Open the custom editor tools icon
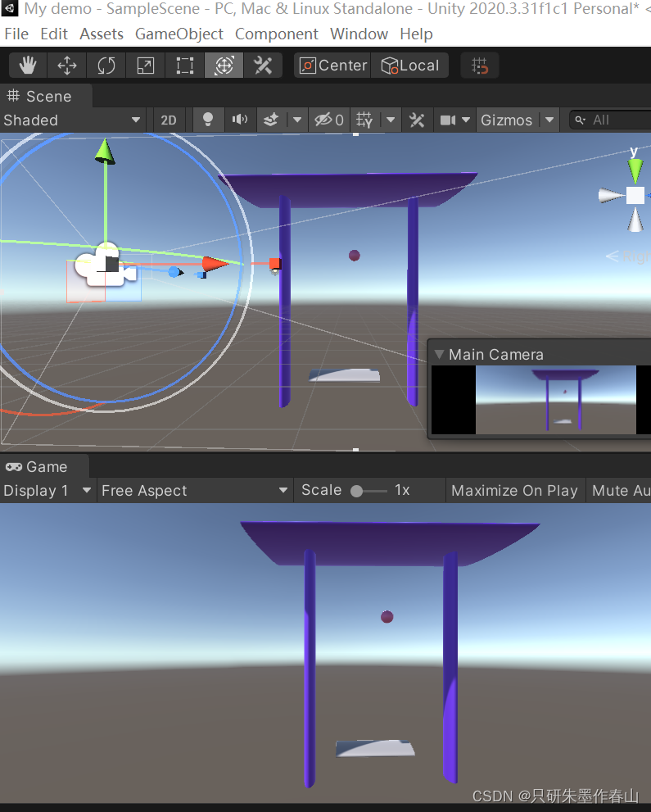This screenshot has height=812, width=651. tap(263, 66)
